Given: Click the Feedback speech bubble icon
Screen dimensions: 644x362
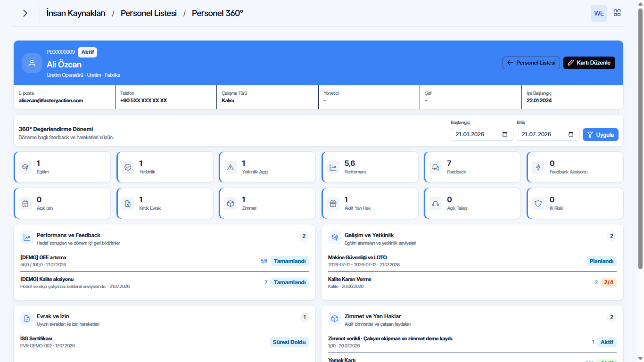Looking at the screenshot, I should pyautogui.click(x=436, y=167).
